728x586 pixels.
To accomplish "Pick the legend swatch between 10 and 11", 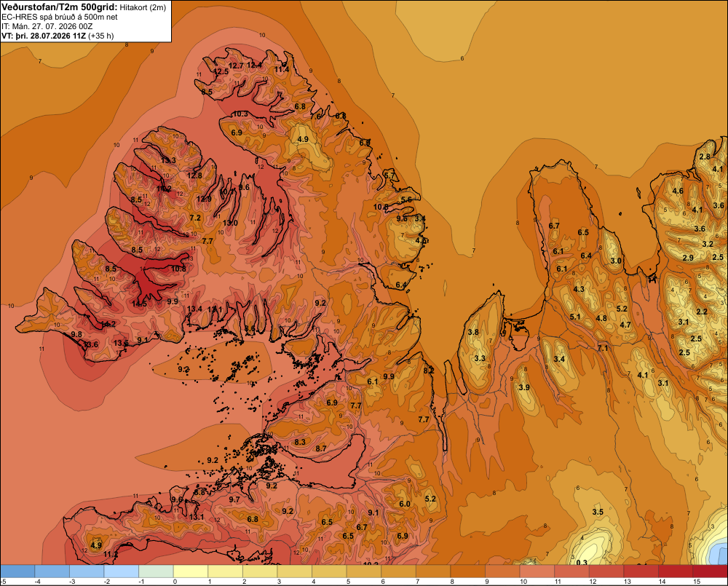I will click(537, 571).
